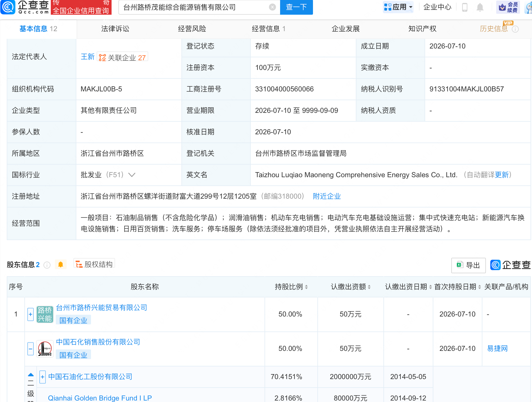This screenshot has height=402, width=532.
Task: Open the 易捷网 related product link
Action: (x=497, y=349)
